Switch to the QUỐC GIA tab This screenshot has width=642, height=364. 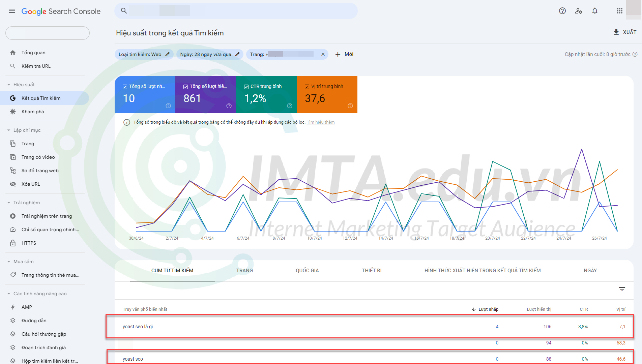tap(307, 271)
